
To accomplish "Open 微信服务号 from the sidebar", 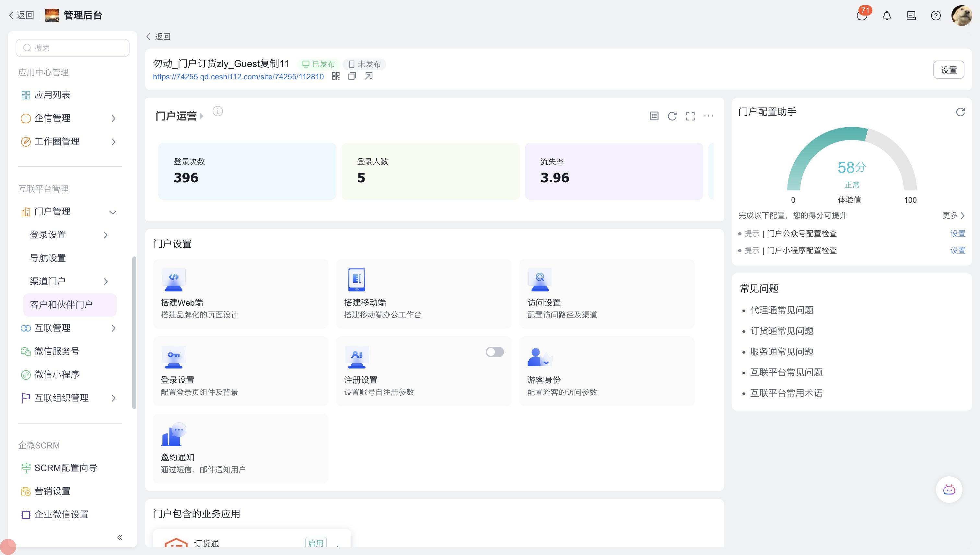I will pyautogui.click(x=56, y=351).
